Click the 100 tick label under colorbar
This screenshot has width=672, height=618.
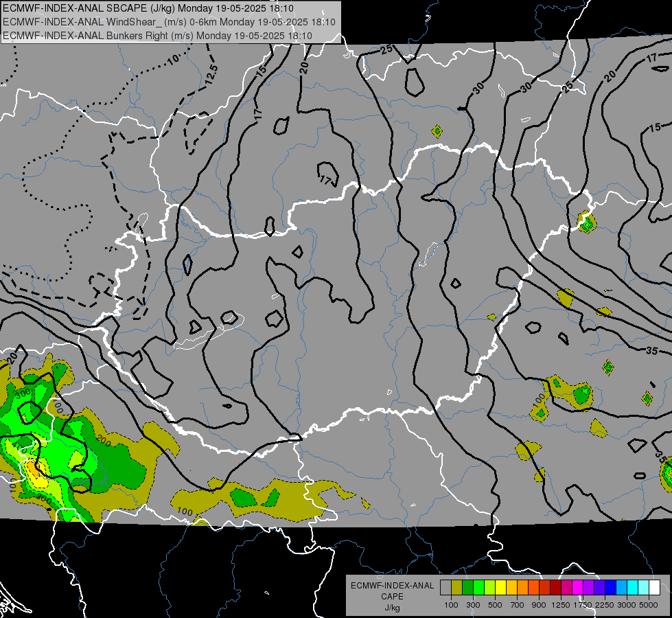click(451, 605)
